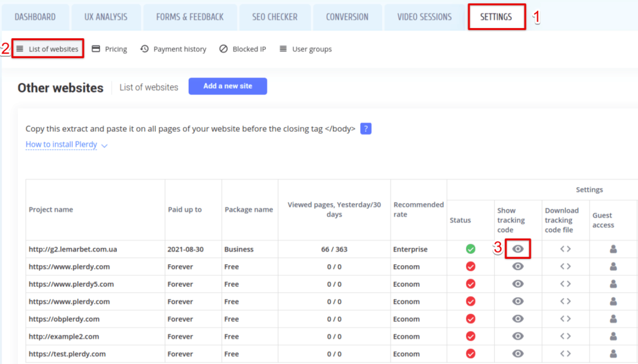Screen dimensions: 638x364
Task: Open the Payment history section
Action: click(179, 49)
